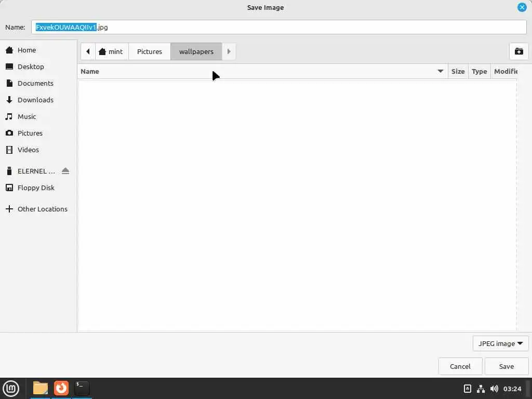Screen dimensions: 532x399
Task: Open the notifications tray icon
Action: 468,389
